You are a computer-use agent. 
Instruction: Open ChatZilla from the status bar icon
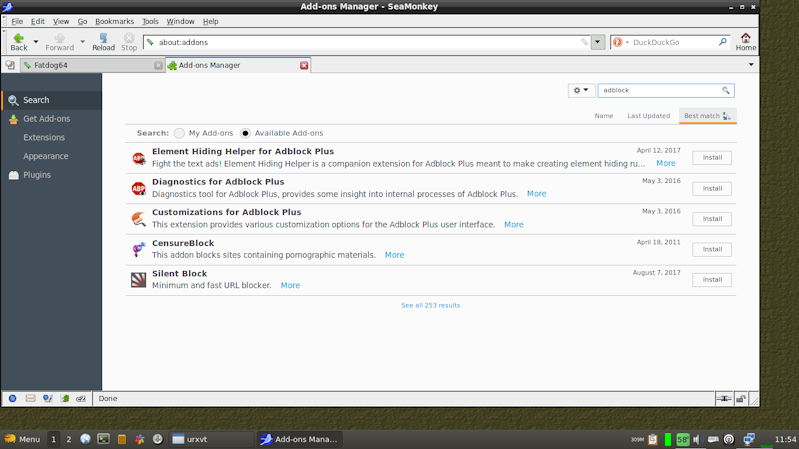coord(81,399)
